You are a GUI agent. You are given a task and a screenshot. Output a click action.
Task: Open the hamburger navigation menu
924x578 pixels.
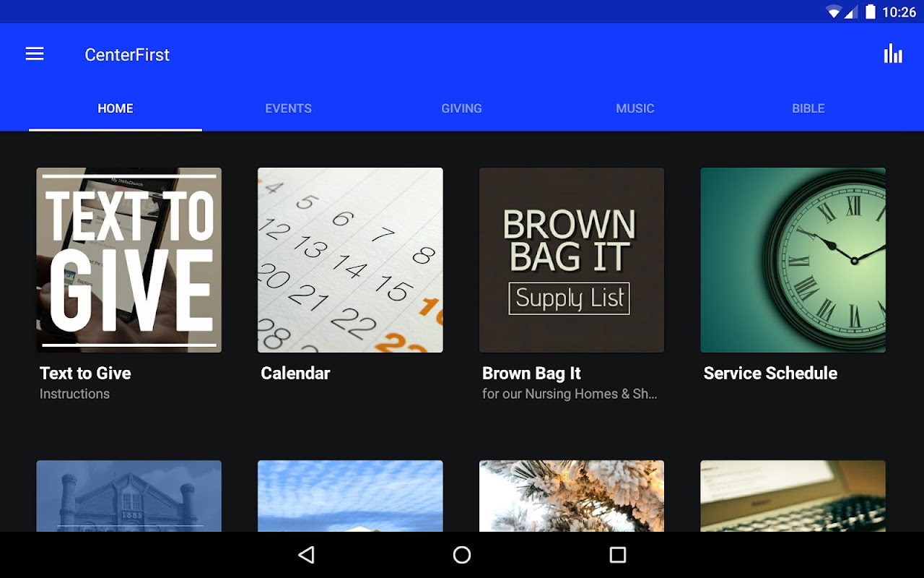tap(35, 54)
